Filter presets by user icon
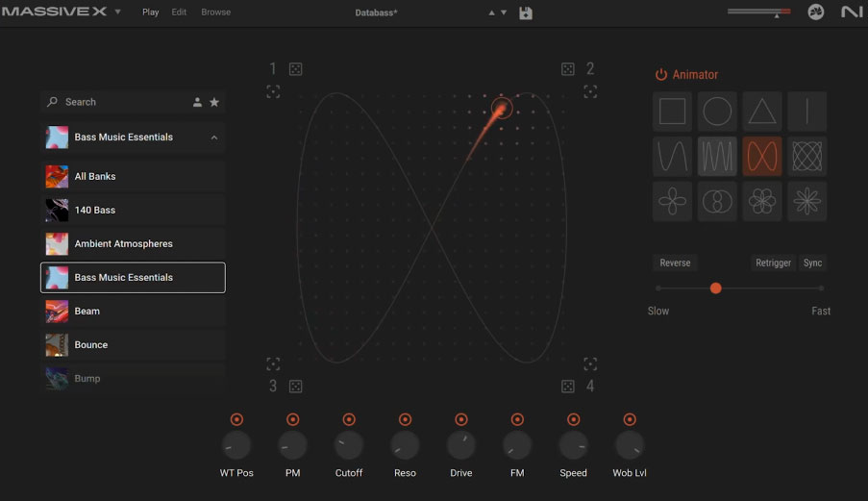The image size is (868, 501). point(197,102)
